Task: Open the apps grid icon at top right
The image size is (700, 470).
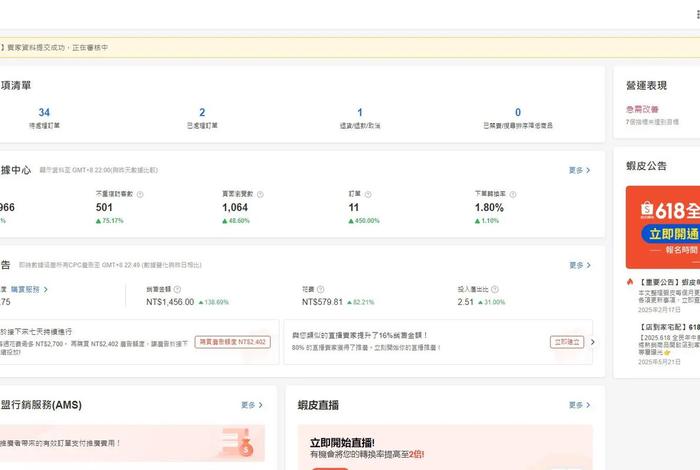Action: [698, 15]
